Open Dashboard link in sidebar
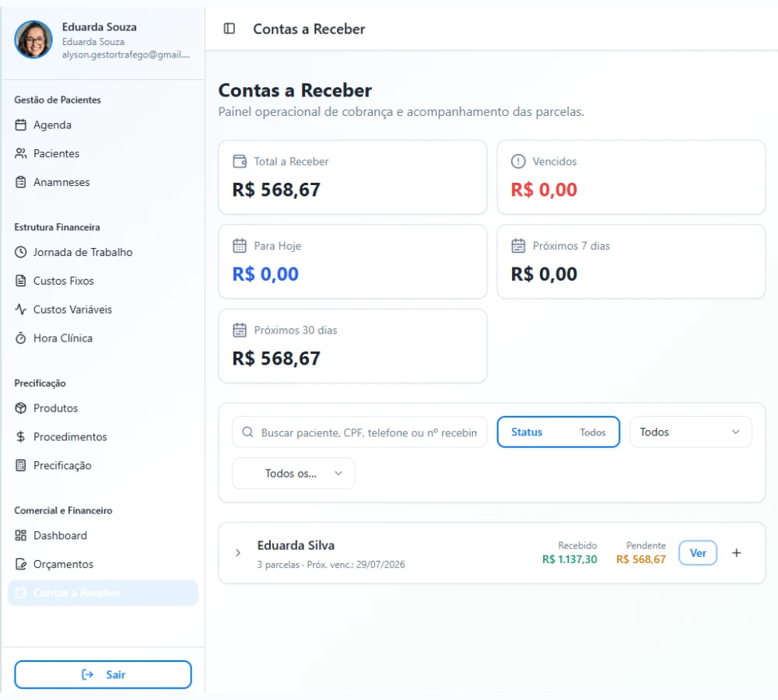This screenshot has height=700, width=778. [x=103, y=535]
